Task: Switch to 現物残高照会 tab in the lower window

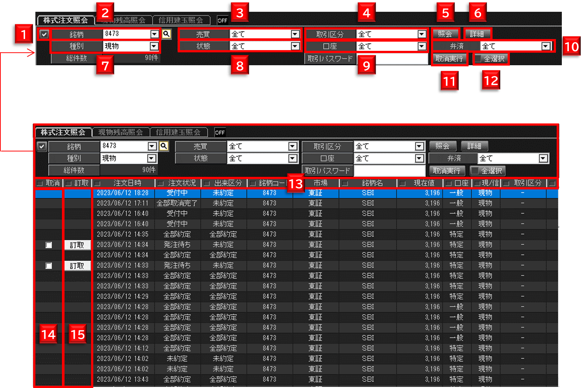Action: click(x=121, y=132)
